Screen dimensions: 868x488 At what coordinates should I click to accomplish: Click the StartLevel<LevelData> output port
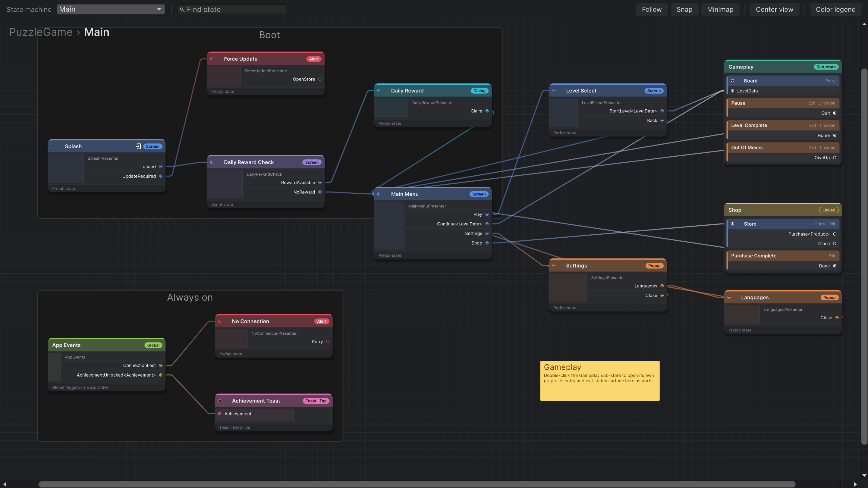[x=662, y=111]
